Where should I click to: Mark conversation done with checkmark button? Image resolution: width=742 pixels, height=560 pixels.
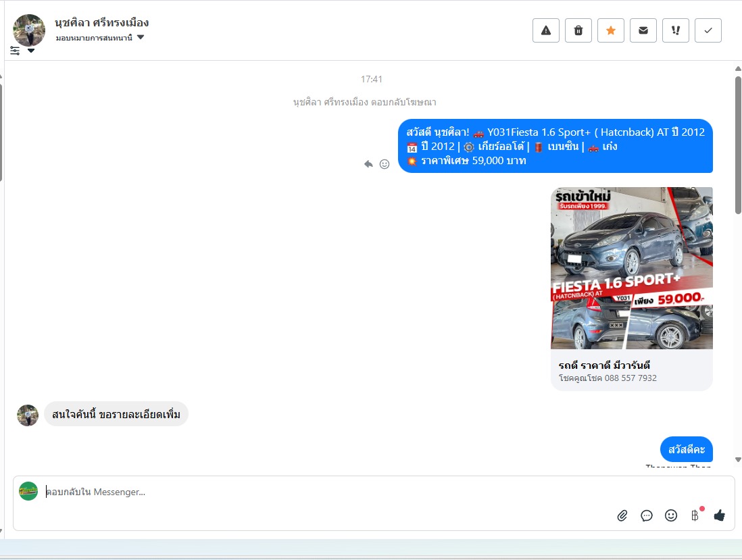pyautogui.click(x=708, y=30)
